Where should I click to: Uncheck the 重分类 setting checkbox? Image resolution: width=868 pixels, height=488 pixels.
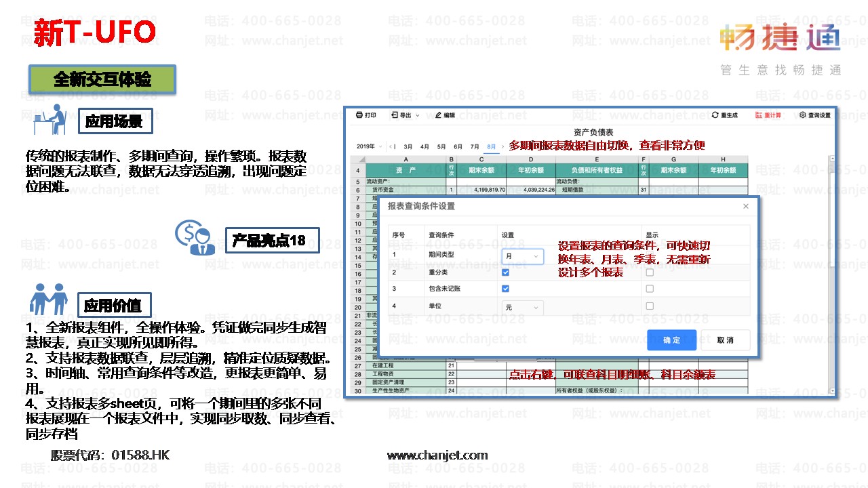(505, 272)
